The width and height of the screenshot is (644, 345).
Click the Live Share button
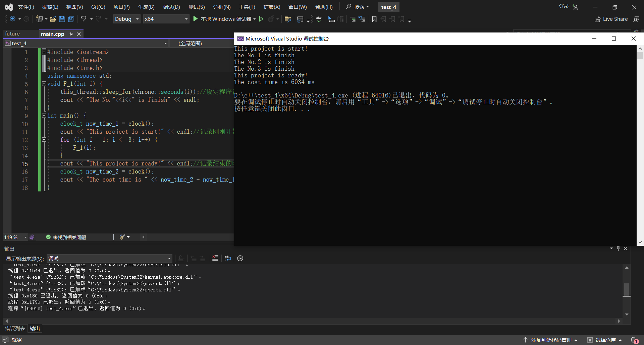[x=611, y=19]
